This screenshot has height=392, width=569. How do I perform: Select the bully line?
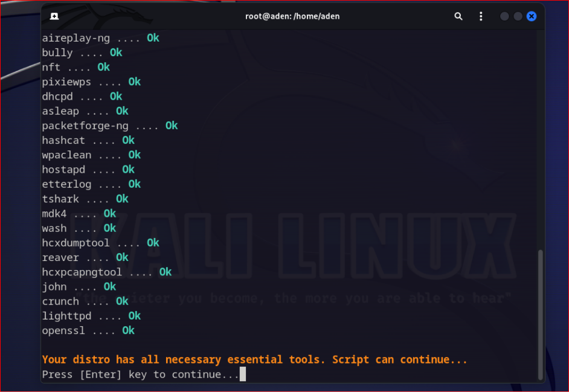82,53
